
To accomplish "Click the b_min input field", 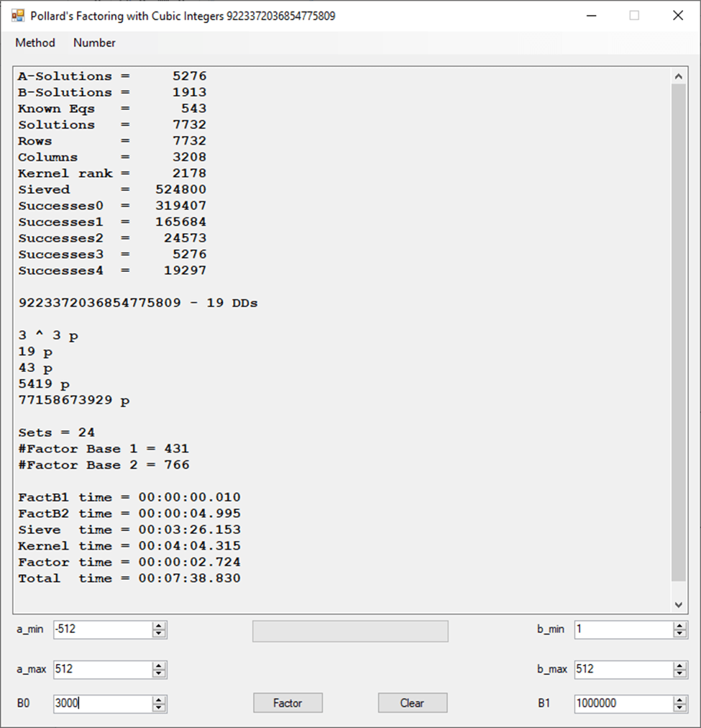I will (623, 629).
